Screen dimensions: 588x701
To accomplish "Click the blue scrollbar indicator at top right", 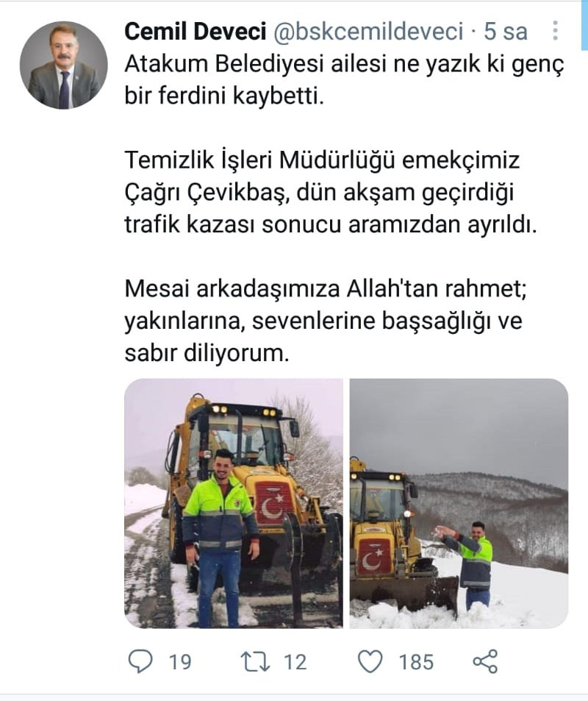I will coord(584,26).
